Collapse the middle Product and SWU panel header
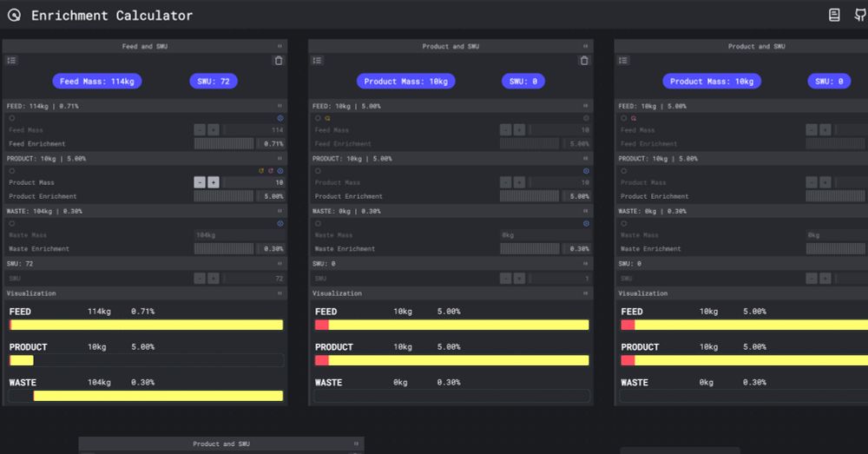This screenshot has height=454, width=868. [x=585, y=46]
